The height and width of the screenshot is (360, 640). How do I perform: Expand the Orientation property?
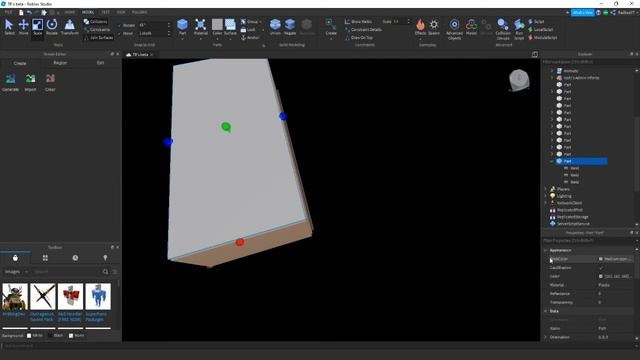(x=546, y=337)
